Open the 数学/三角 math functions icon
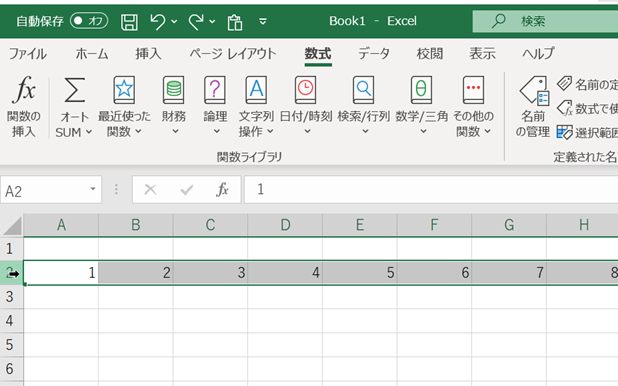 click(421, 90)
